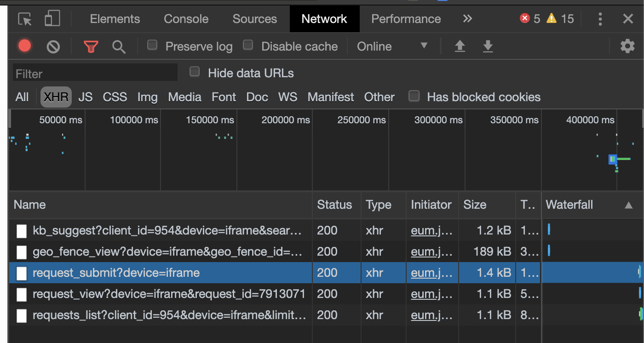Click the inspect element picker icon

25,19
